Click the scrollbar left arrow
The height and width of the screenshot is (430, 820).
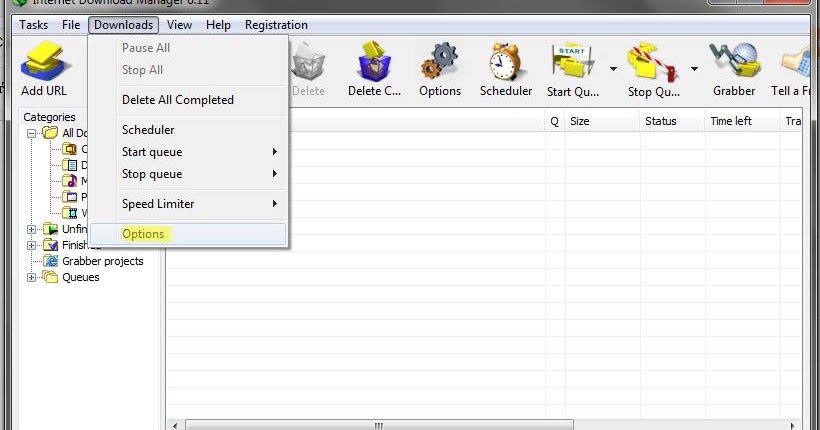175,425
